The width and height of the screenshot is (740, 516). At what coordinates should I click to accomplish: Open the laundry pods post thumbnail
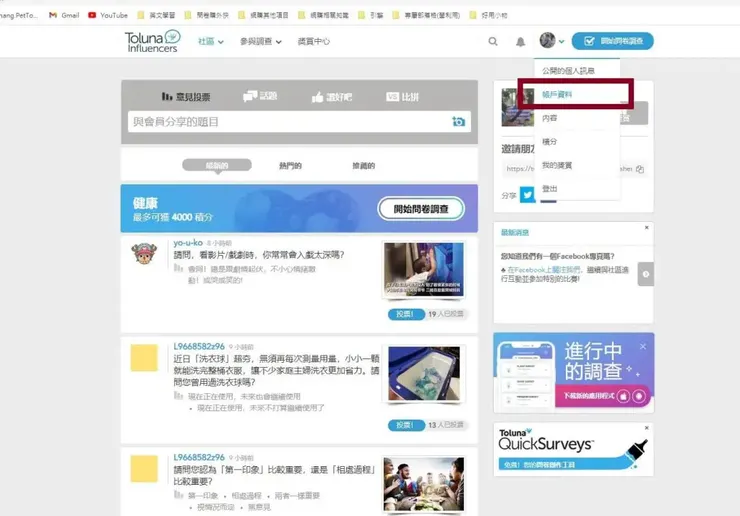coord(423,373)
